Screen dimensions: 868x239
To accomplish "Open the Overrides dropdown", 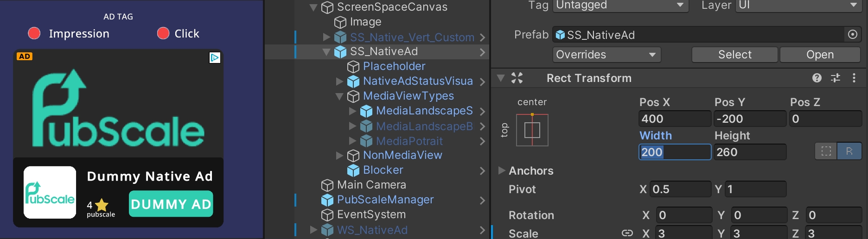I will pyautogui.click(x=606, y=55).
